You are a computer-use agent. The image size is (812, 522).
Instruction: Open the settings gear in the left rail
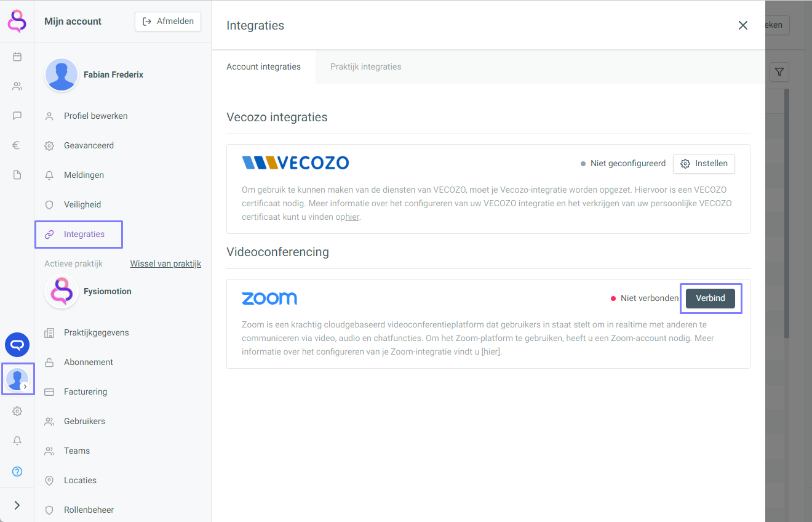[x=17, y=411]
